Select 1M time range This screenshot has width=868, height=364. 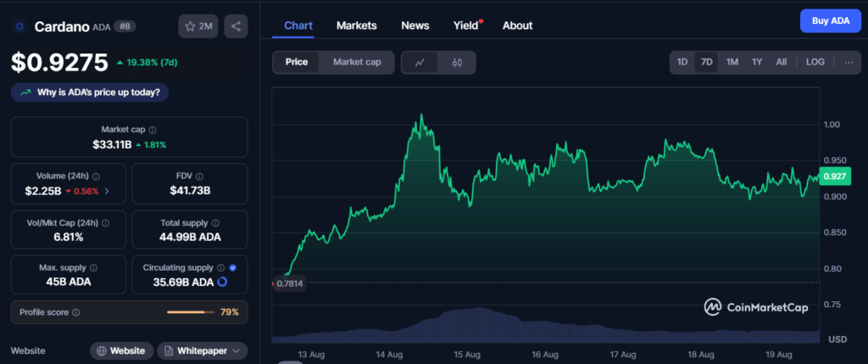pyautogui.click(x=732, y=62)
